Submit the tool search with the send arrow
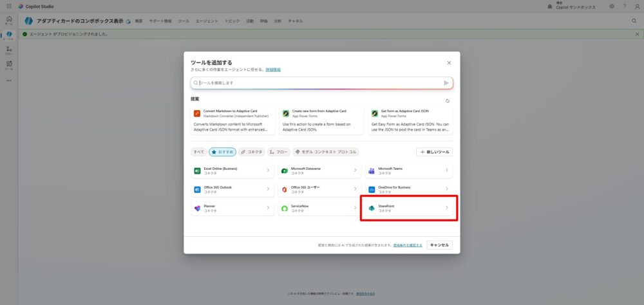 (446, 83)
